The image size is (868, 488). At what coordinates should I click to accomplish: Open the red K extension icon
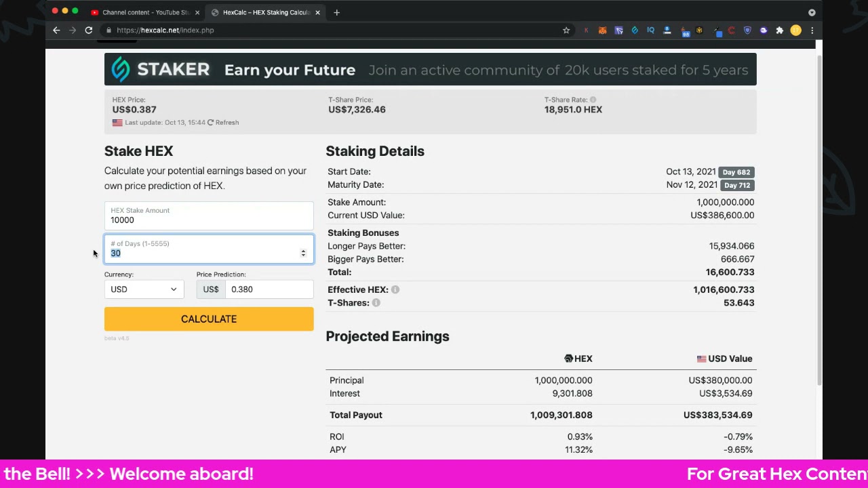pos(586,30)
